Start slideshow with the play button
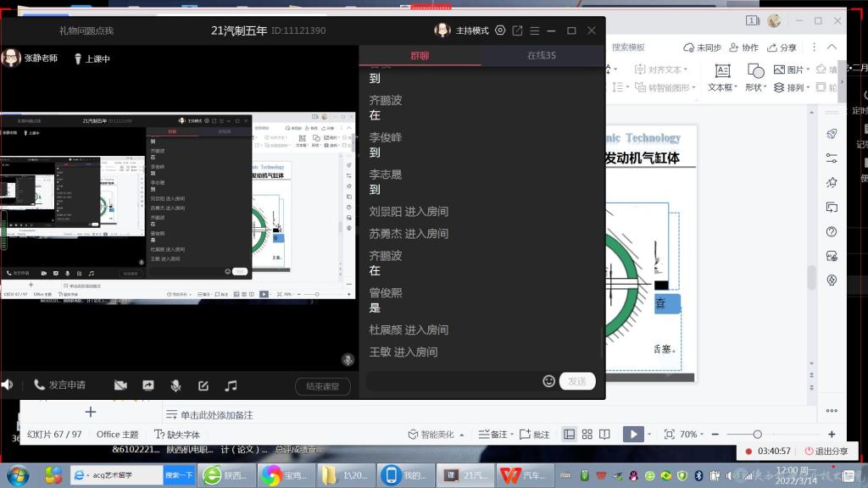Screen dimensions: 868x488 click(632, 435)
